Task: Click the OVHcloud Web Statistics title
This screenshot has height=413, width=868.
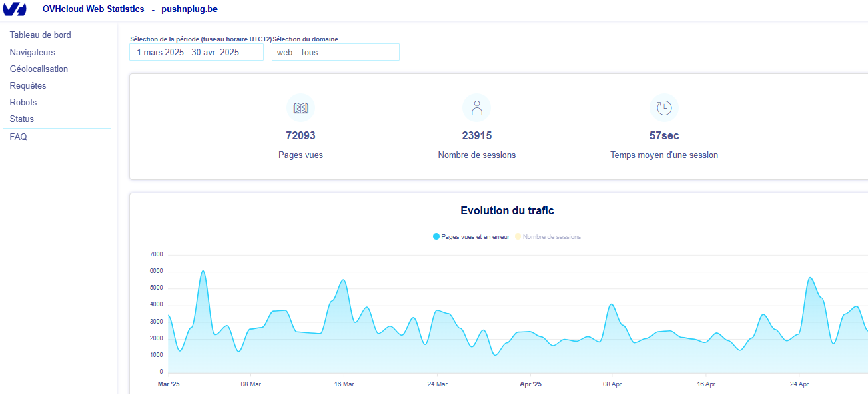Action: click(x=93, y=9)
